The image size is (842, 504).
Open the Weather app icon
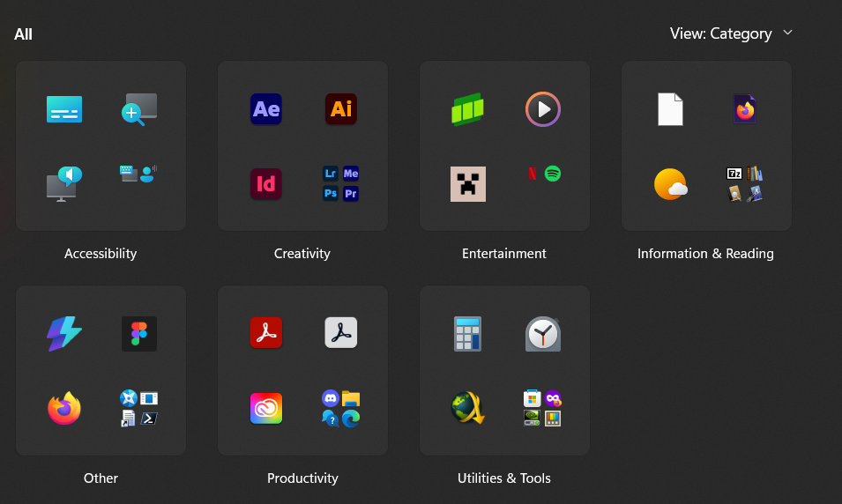tap(670, 184)
